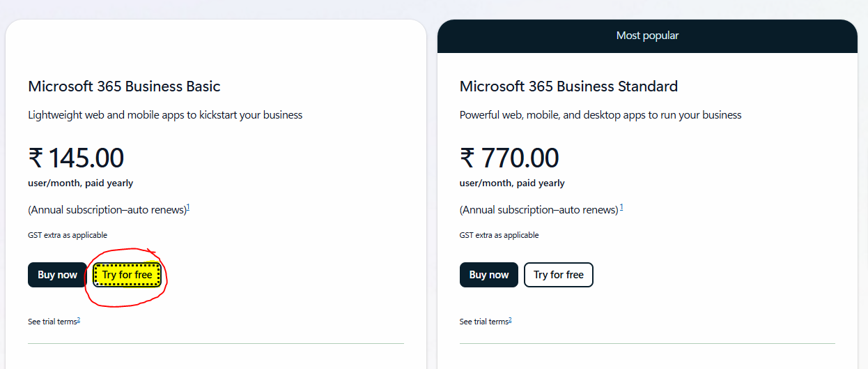The width and height of the screenshot is (868, 369).
Task: Click the ₹ 770.00 price
Action: click(509, 158)
